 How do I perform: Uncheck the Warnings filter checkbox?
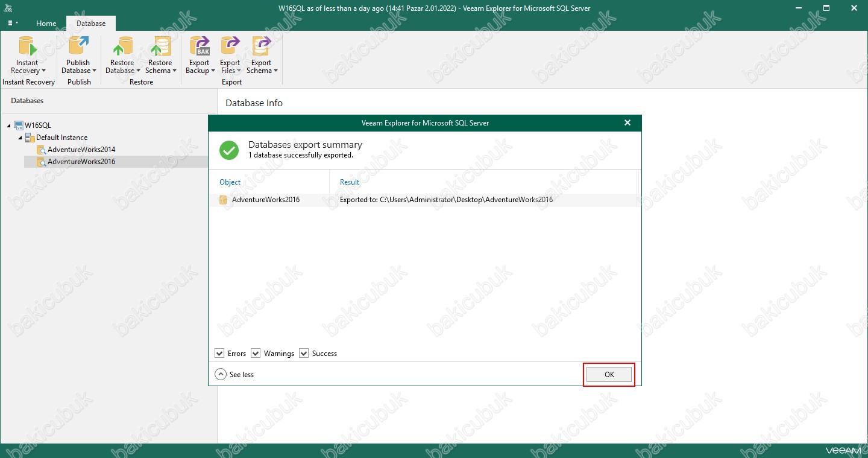coord(256,353)
